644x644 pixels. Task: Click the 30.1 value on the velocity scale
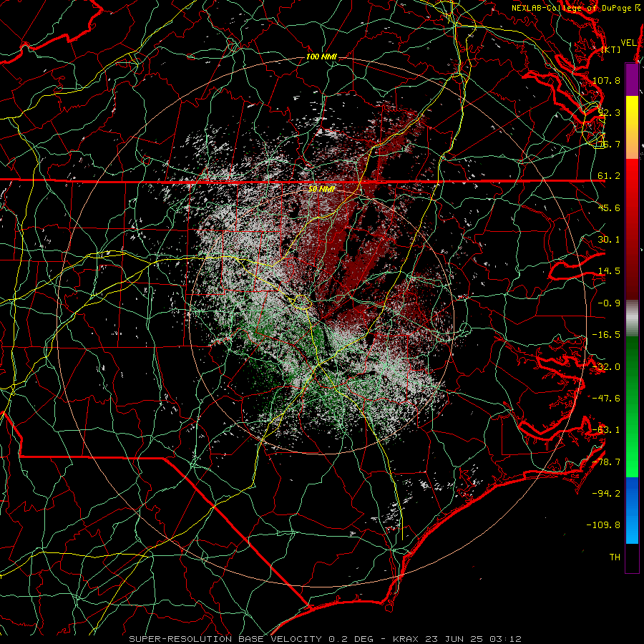click(609, 240)
